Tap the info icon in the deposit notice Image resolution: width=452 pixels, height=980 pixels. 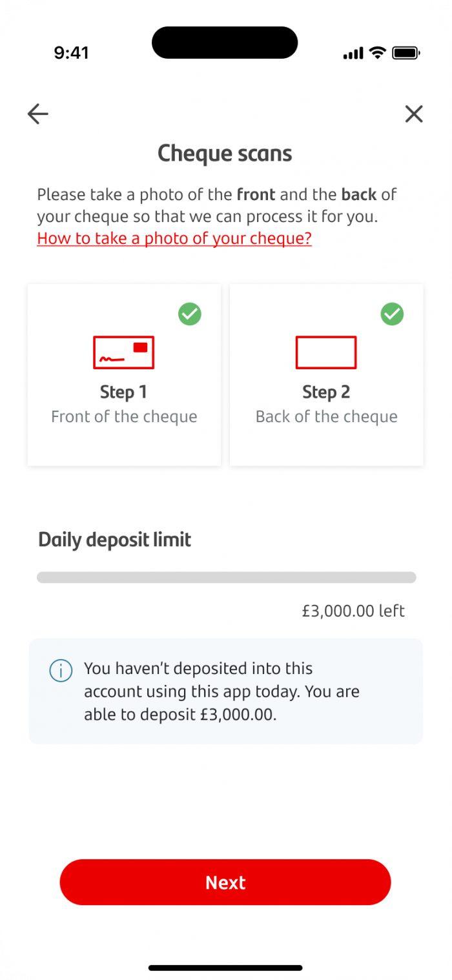60,671
